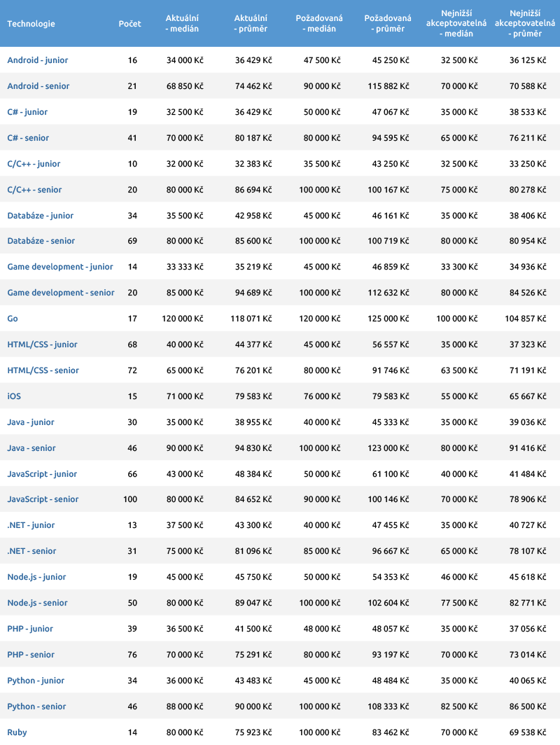
Task: Click the Python - junior link
Action: coord(36,681)
